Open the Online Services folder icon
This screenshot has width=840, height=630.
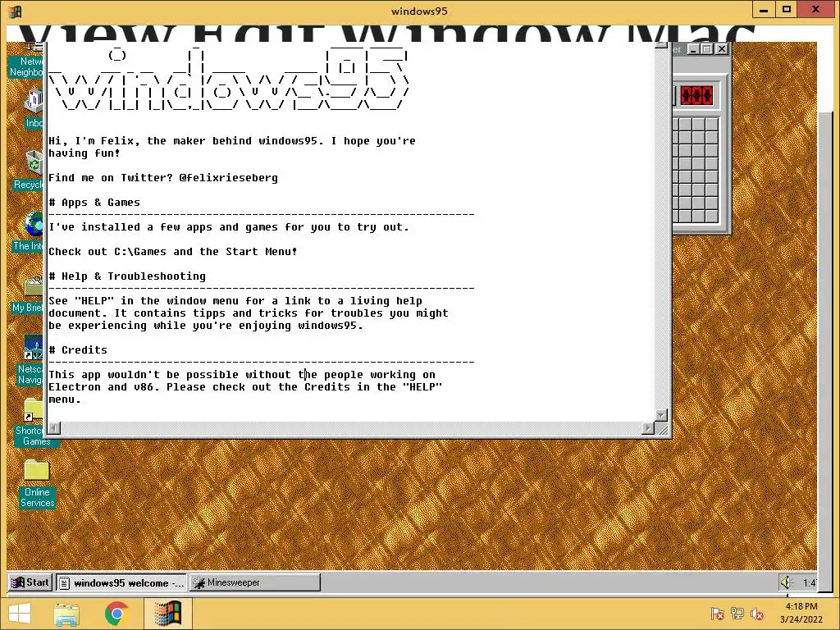click(37, 484)
